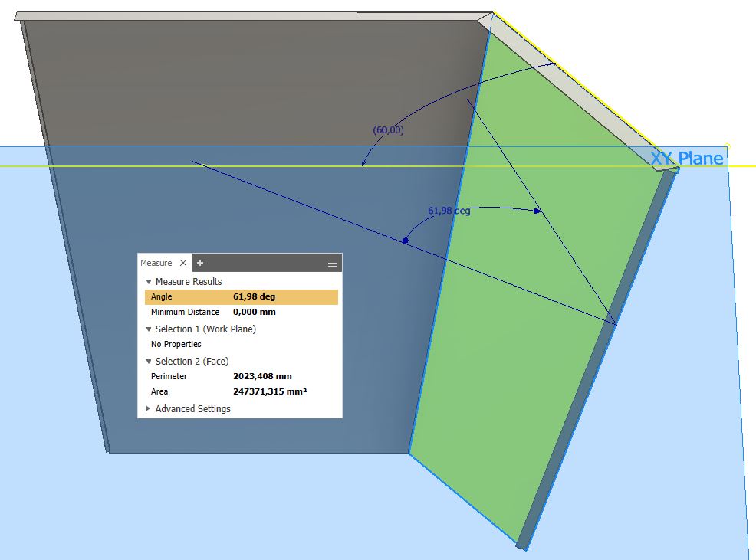Close the Measure tab
Viewport: 756px width, 560px height.
click(x=184, y=262)
